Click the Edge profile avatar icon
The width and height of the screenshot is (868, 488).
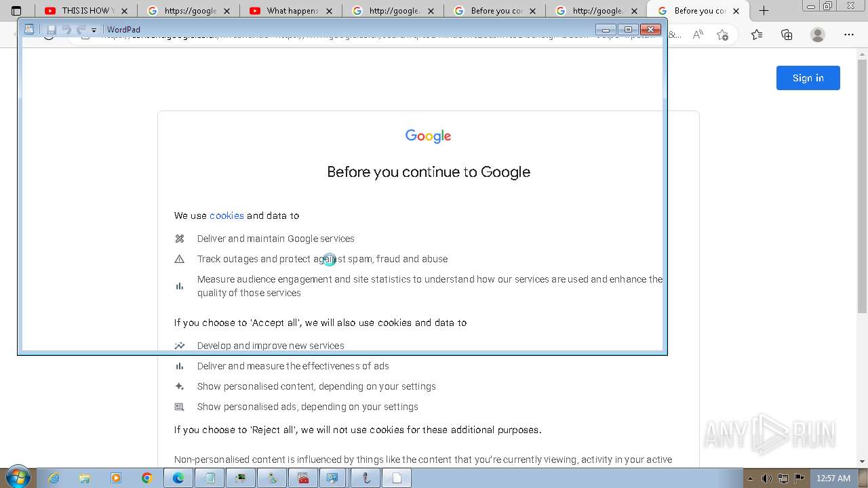(x=818, y=35)
